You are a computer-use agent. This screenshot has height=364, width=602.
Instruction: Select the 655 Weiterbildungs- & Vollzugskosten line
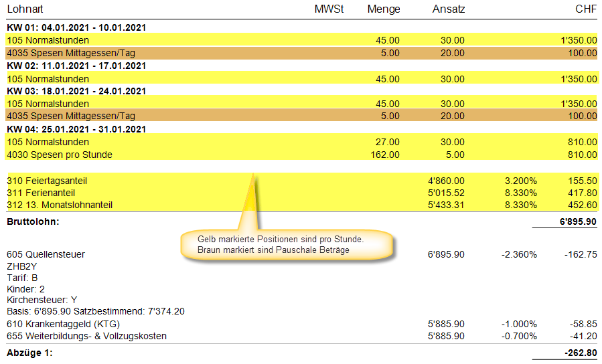coord(86,336)
